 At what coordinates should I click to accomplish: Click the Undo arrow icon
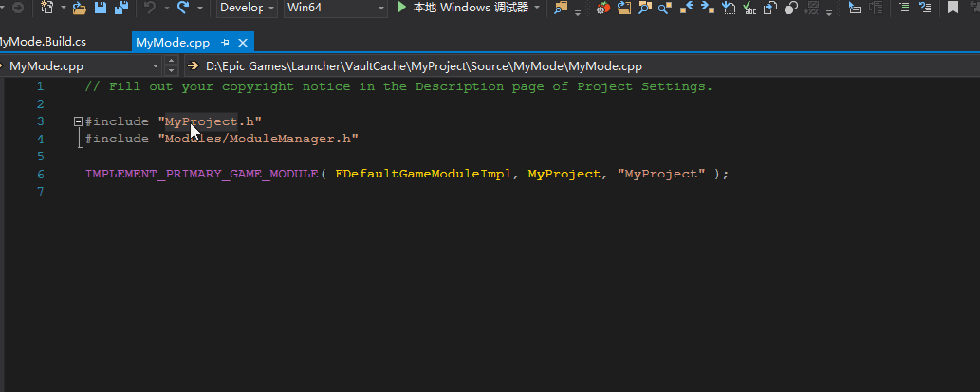coord(149,8)
